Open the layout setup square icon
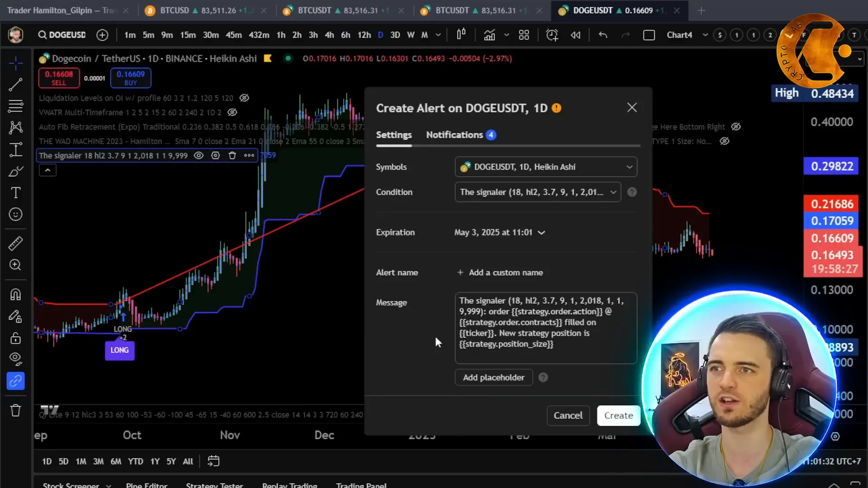The height and width of the screenshot is (488, 868). pos(649,35)
